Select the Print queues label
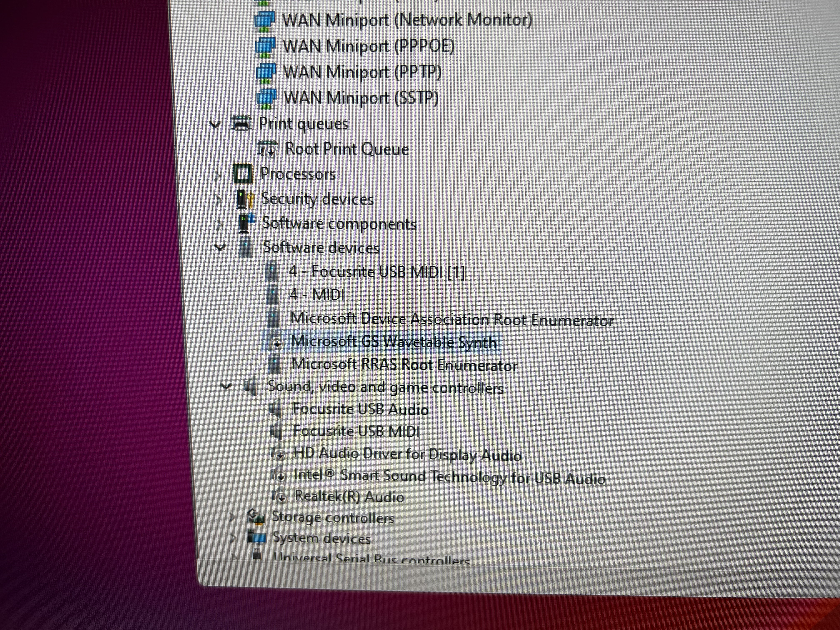This screenshot has width=840, height=630. click(x=303, y=124)
